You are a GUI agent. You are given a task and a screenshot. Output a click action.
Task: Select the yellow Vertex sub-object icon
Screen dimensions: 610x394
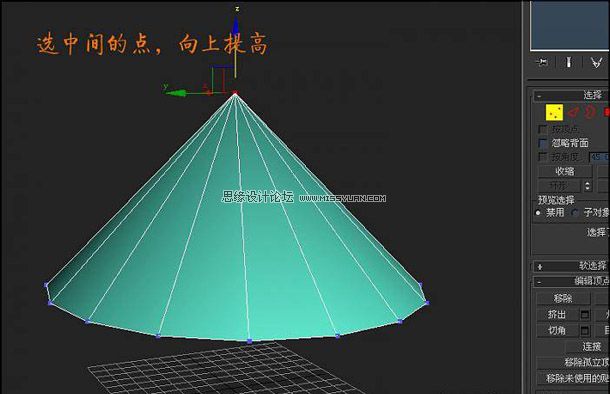[x=554, y=112]
